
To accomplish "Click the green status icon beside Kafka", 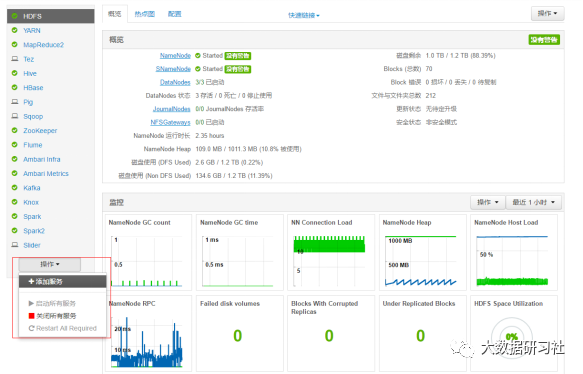I will 15,188.
